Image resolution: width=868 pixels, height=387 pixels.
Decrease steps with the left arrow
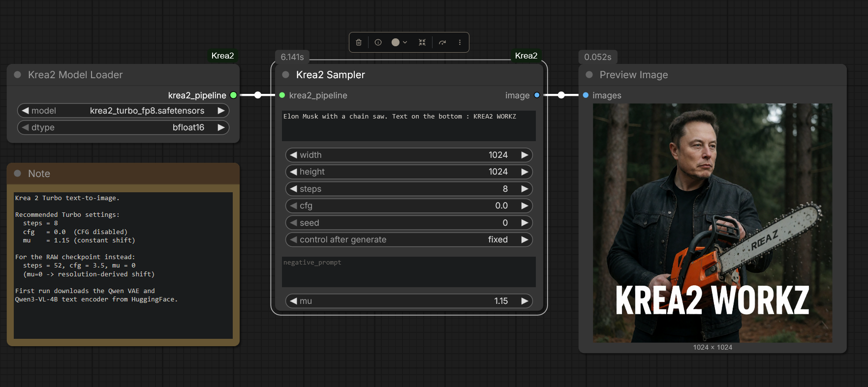pyautogui.click(x=293, y=189)
